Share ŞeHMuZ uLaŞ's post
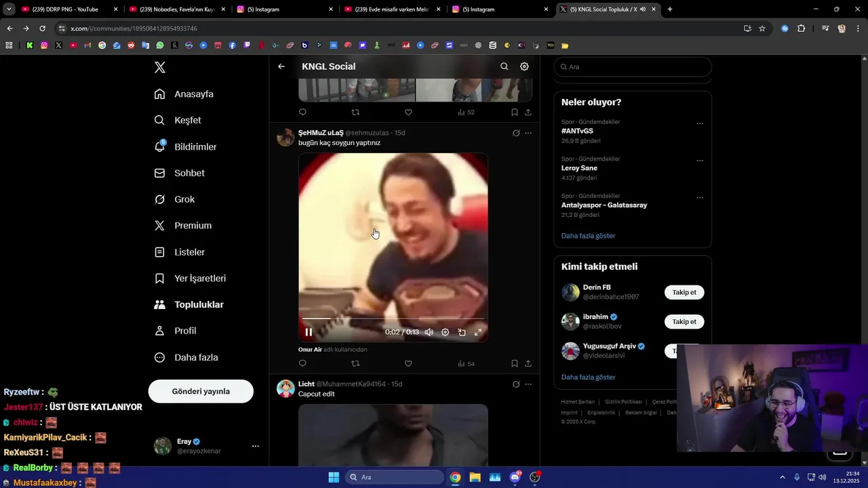This screenshot has height=488, width=868. 528,364
